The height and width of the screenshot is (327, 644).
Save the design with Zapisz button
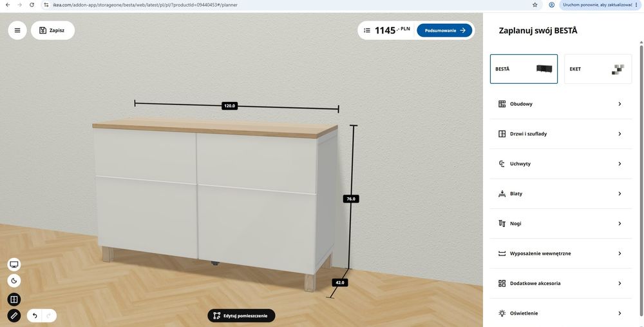53,30
